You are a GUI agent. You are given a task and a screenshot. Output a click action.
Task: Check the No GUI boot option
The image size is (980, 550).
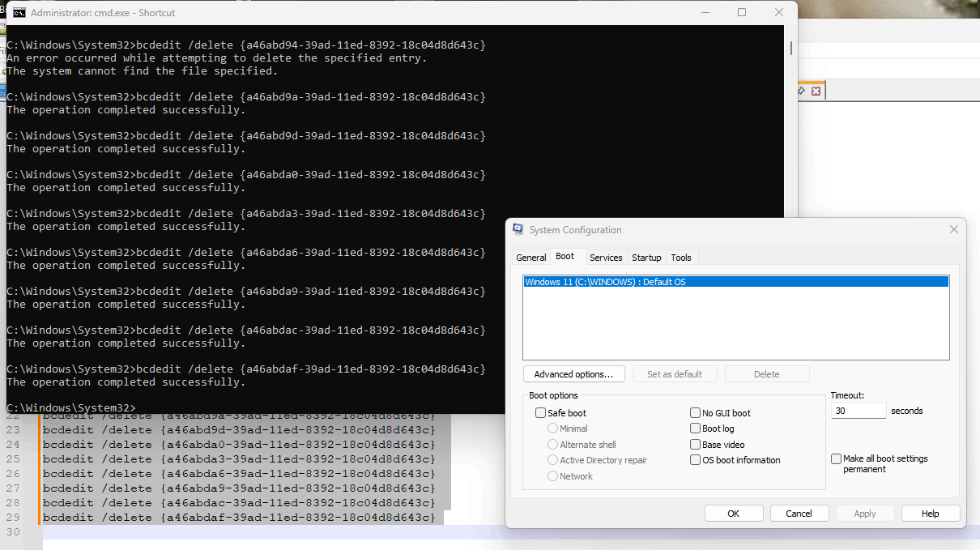[x=695, y=413]
